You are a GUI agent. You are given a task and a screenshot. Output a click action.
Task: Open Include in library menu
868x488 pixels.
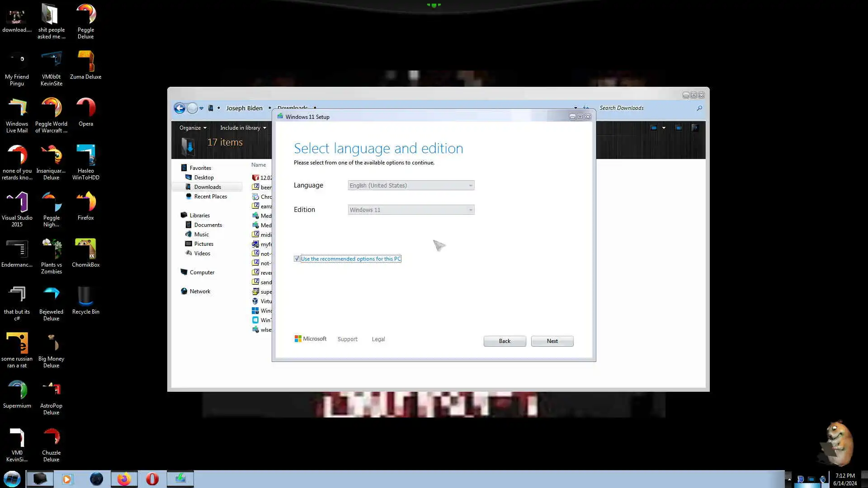coord(243,128)
